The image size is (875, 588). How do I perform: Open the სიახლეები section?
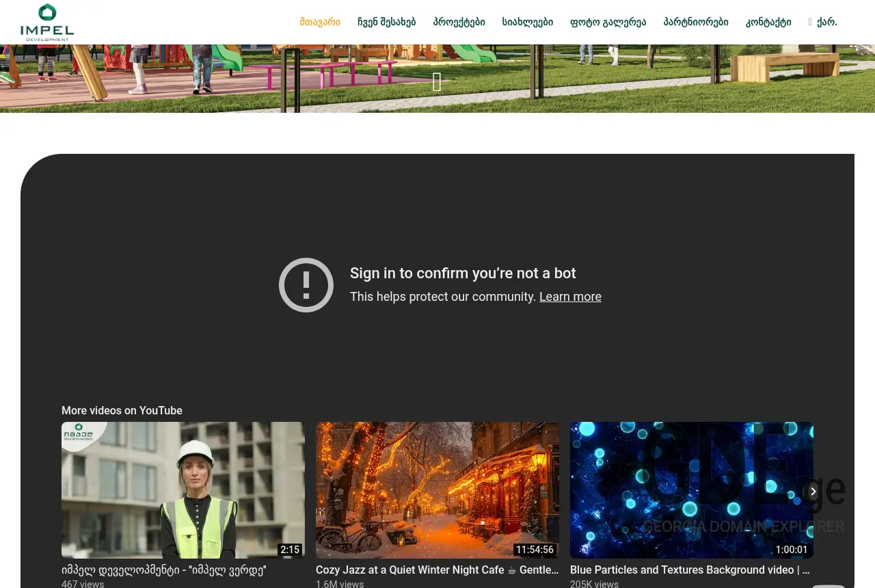point(527,22)
